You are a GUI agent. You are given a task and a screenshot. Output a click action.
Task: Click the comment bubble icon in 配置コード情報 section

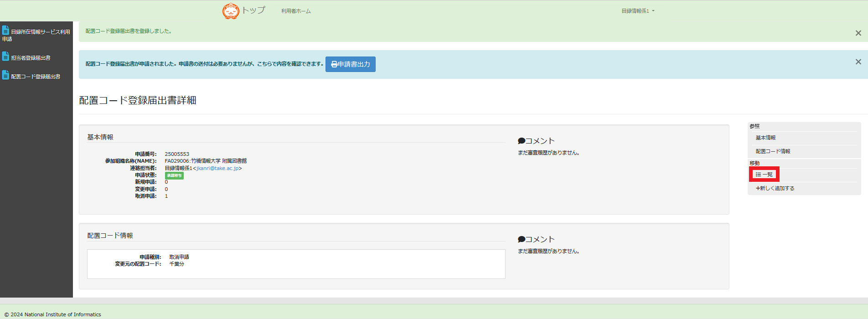tap(522, 240)
